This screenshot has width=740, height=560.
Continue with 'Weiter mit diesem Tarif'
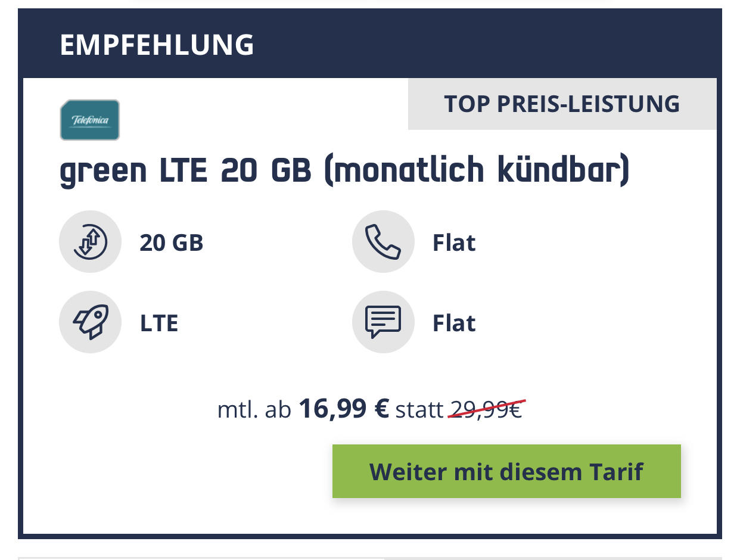click(x=506, y=471)
